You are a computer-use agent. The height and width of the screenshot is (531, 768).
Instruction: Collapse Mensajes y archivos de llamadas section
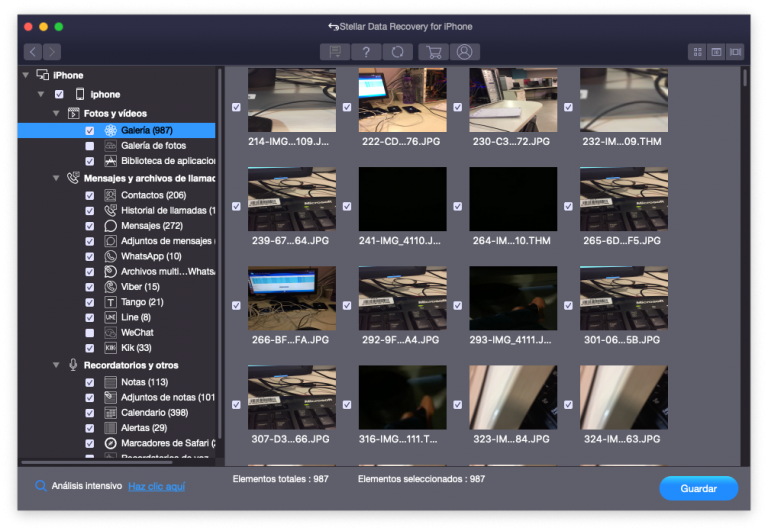(56, 178)
